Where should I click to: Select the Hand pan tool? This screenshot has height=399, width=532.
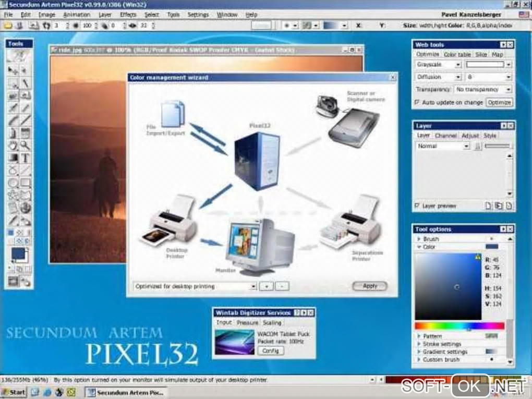[13, 145]
